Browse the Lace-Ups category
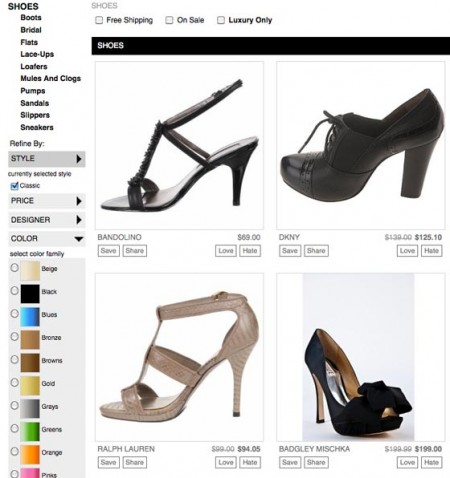The width and height of the screenshot is (450, 478). (37, 54)
